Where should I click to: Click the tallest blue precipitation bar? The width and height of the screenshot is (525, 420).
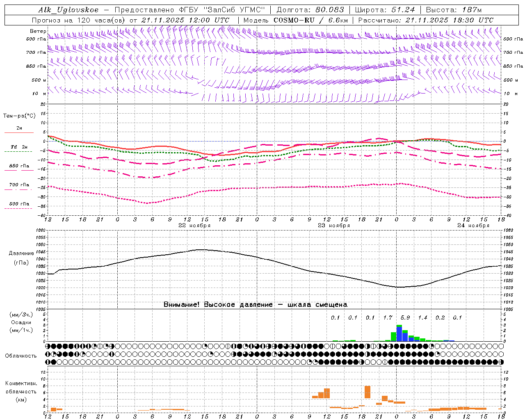[x=399, y=334]
